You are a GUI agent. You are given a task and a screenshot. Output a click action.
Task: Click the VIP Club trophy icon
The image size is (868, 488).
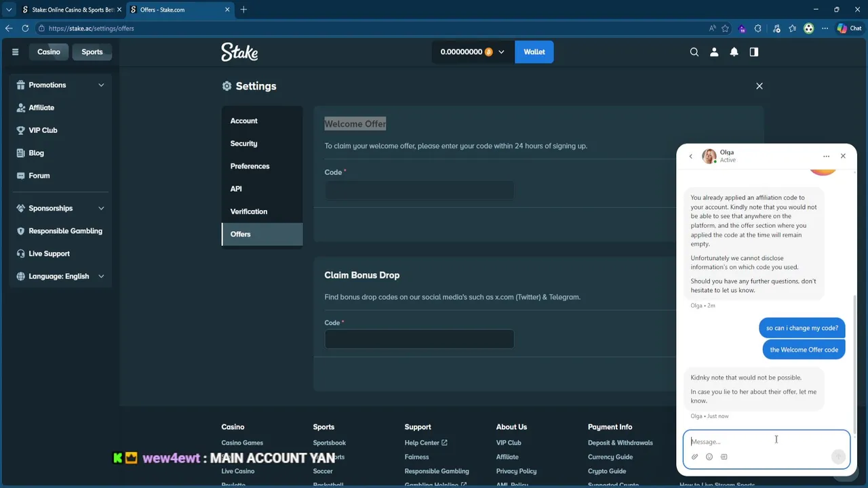[x=21, y=130]
